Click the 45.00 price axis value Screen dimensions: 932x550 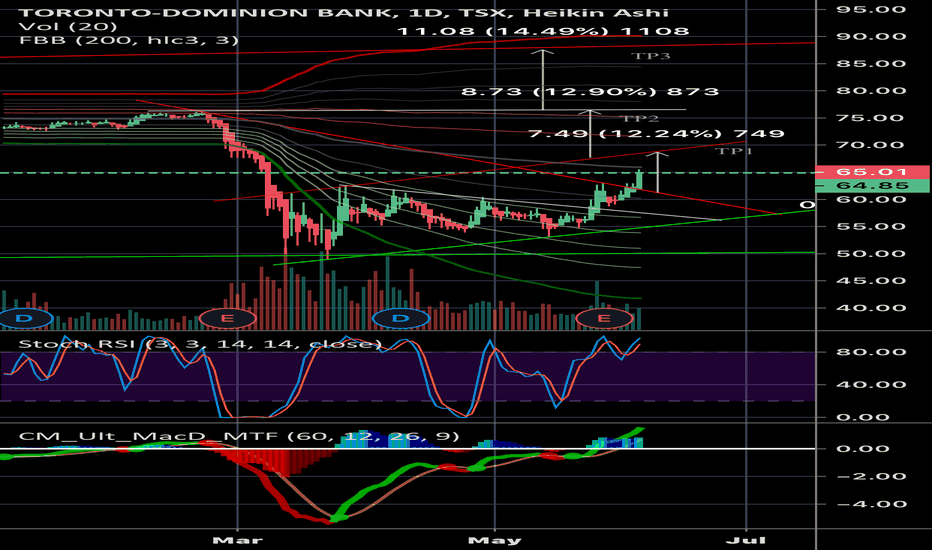(x=871, y=281)
